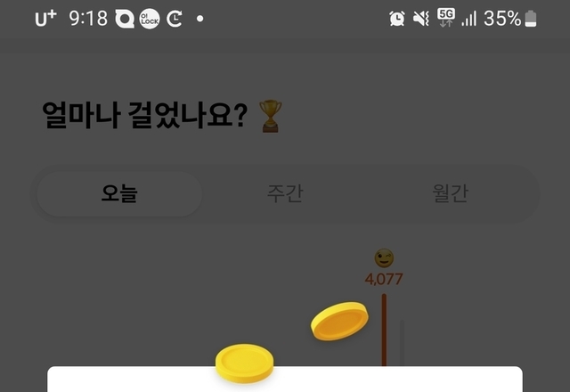570x392 pixels.
Task: Tap the tilted gold coin
Action: pyautogui.click(x=339, y=321)
